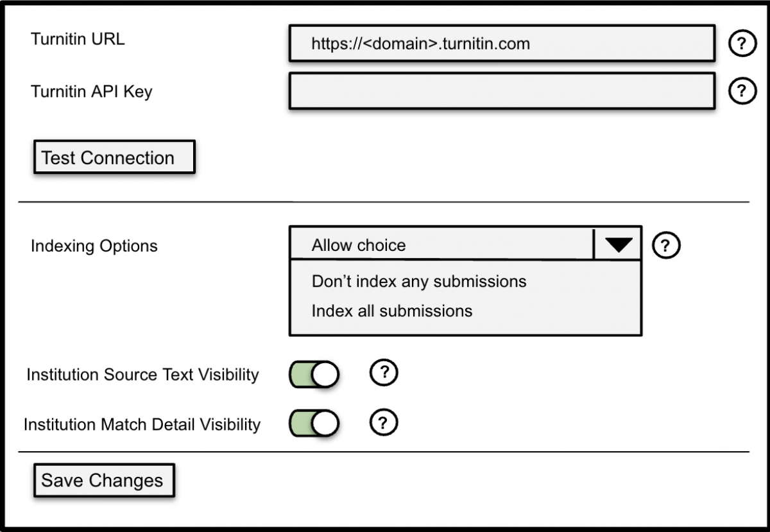
Task: Click help icon beside Turnitin URL field
Action: 742,44
